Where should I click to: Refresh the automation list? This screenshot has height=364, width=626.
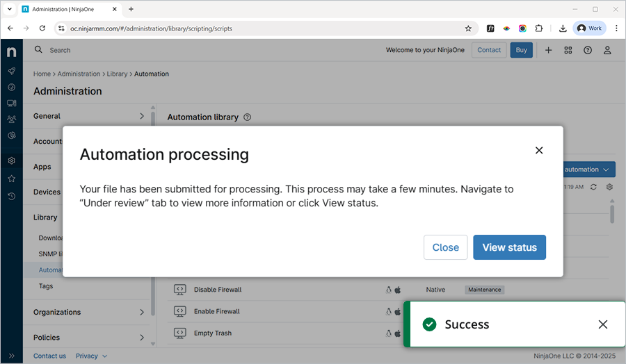click(593, 187)
